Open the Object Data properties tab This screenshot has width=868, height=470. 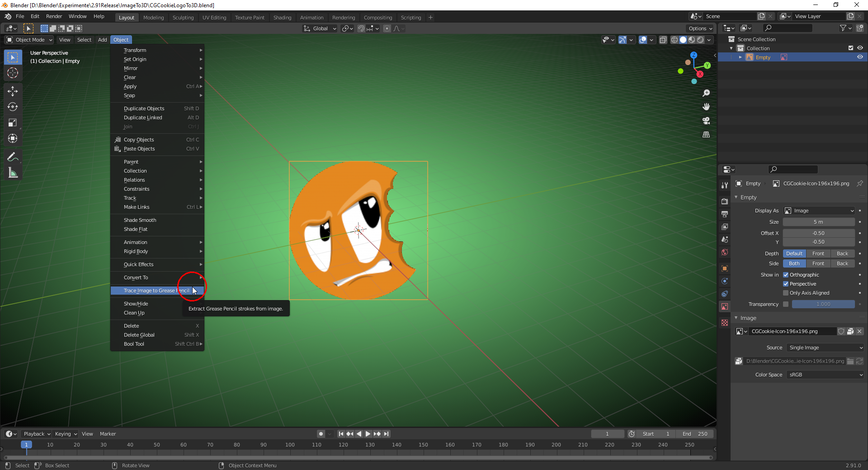[x=725, y=306]
